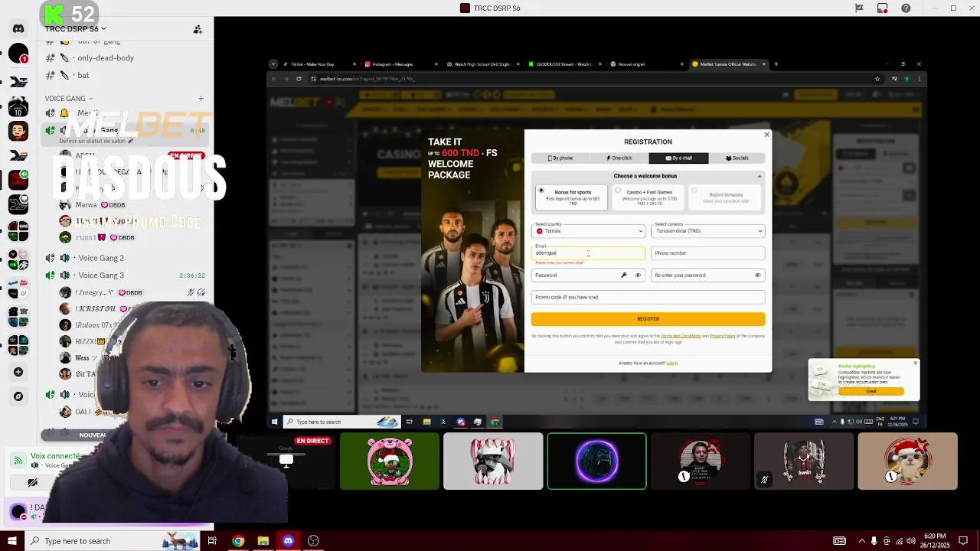Image resolution: width=980 pixels, height=551 pixels.
Task: Reload the page in streamed browser
Action: click(x=298, y=78)
